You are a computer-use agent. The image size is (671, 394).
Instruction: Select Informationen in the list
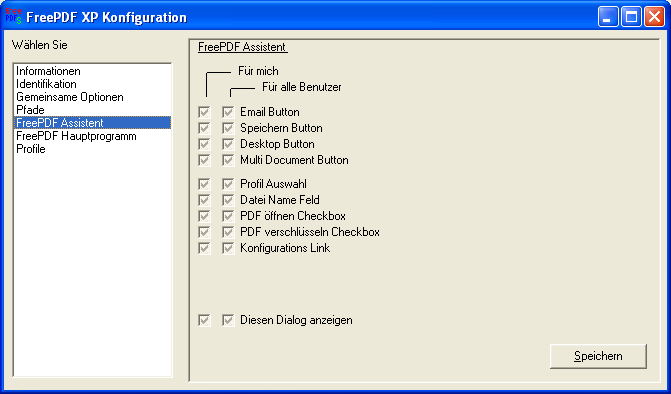coord(92,71)
